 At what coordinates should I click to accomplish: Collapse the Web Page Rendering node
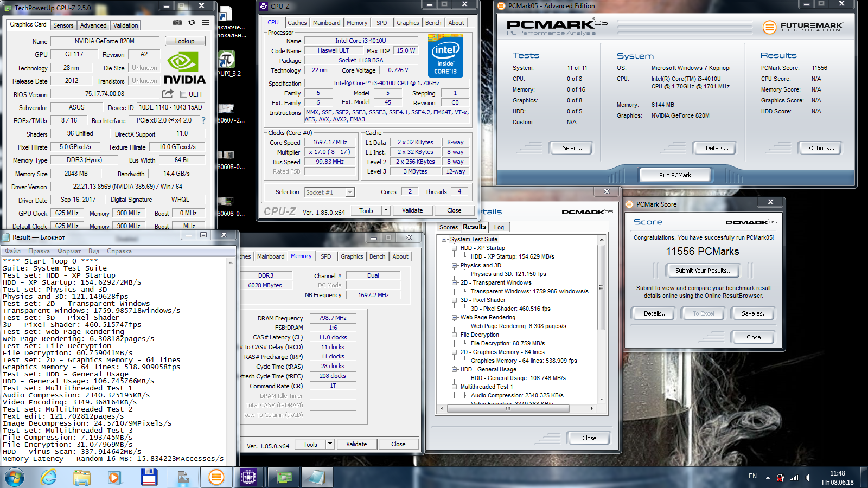tap(455, 317)
